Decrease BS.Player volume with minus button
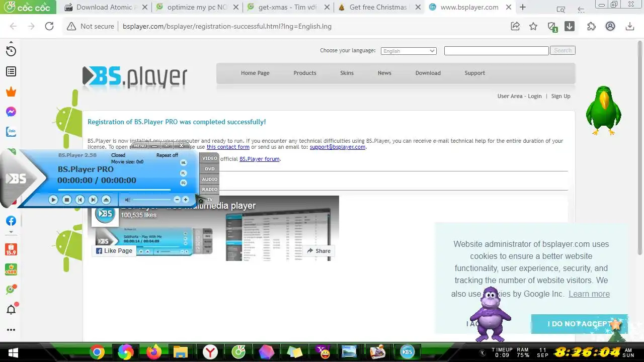 (x=177, y=200)
